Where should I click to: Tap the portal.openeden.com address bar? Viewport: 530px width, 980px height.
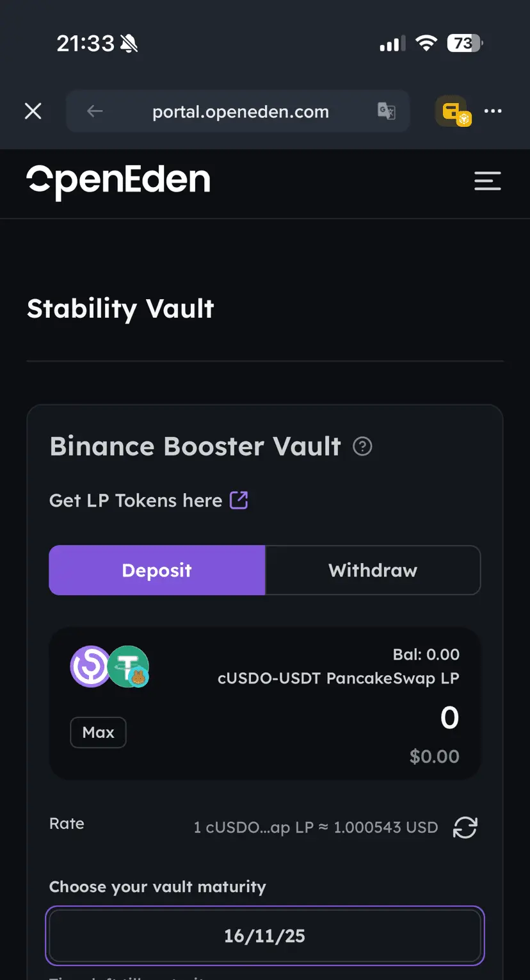click(240, 111)
